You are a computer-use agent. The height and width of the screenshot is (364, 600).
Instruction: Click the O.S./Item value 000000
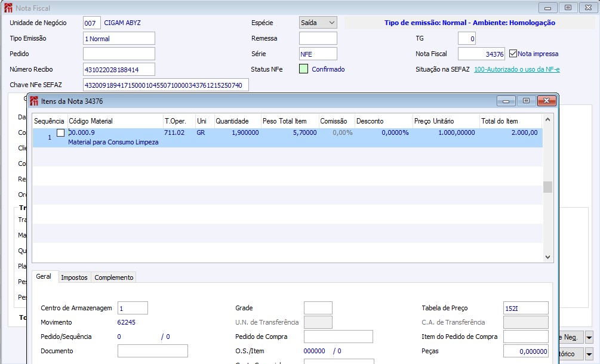314,351
